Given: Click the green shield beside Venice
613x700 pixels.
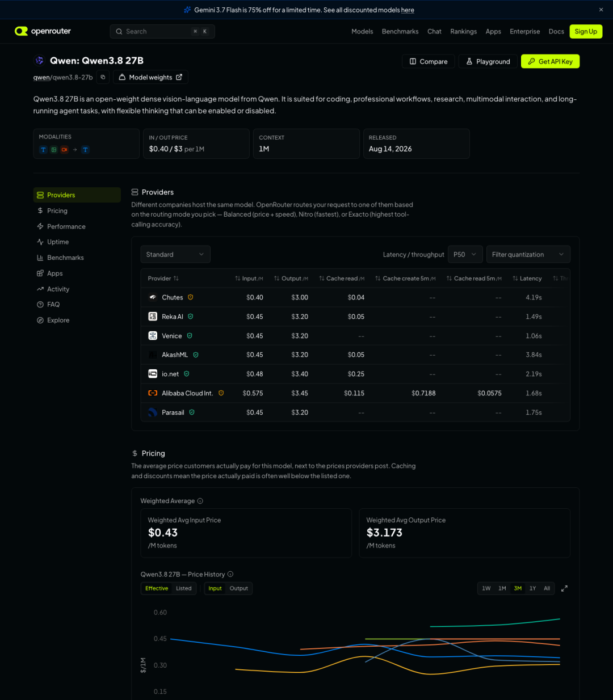Looking at the screenshot, I should coord(190,336).
